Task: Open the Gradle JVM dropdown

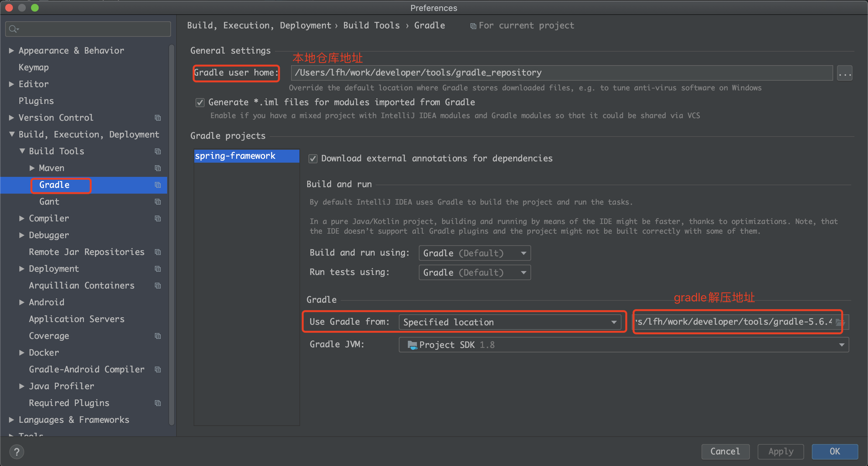Action: [x=623, y=345]
